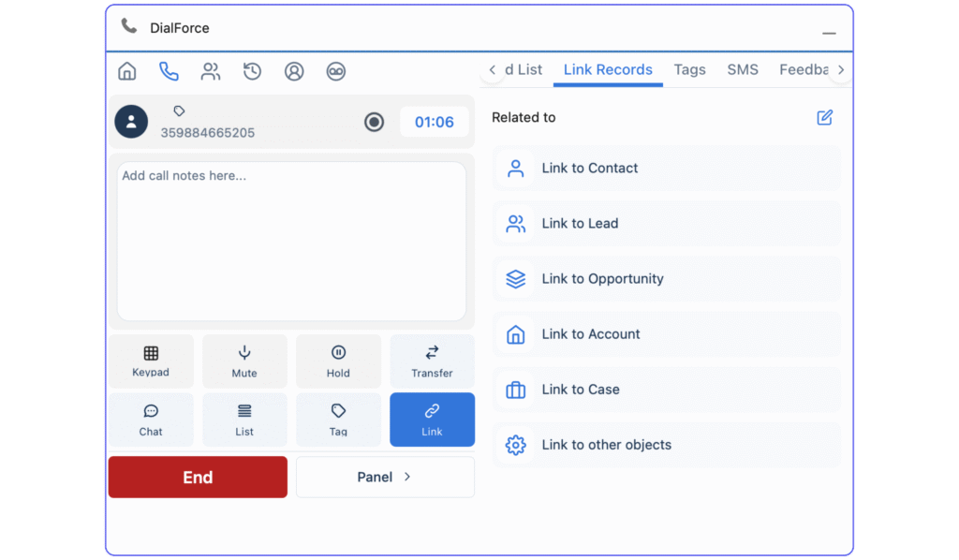The height and width of the screenshot is (560, 959).
Task: Open the voicemail icon in the navigation
Action: pyautogui.click(x=336, y=71)
